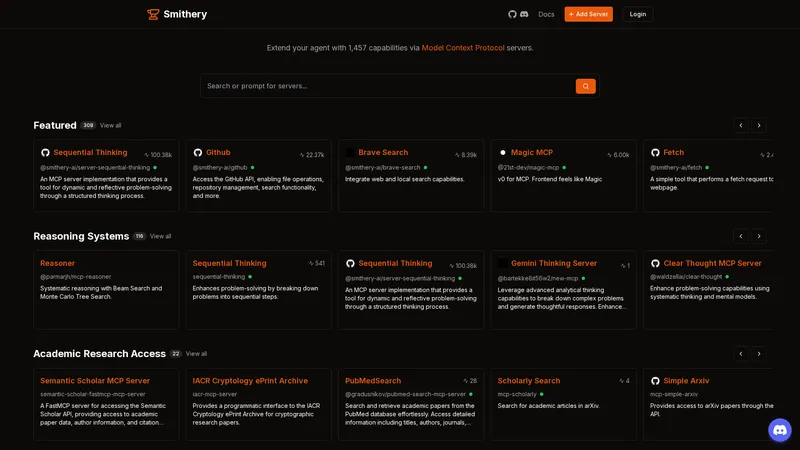The width and height of the screenshot is (800, 450).
Task: Click the mcp-scholarly handle text
Action: click(517, 394)
